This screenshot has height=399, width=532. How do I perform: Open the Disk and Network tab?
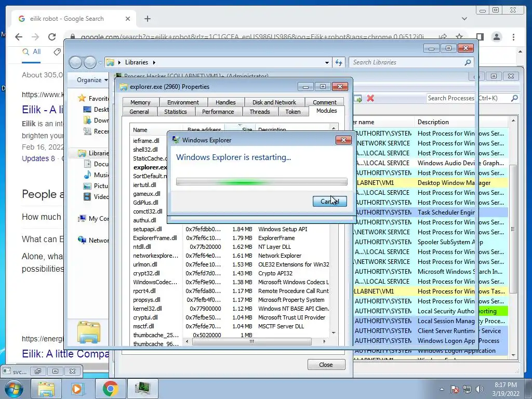tap(274, 102)
